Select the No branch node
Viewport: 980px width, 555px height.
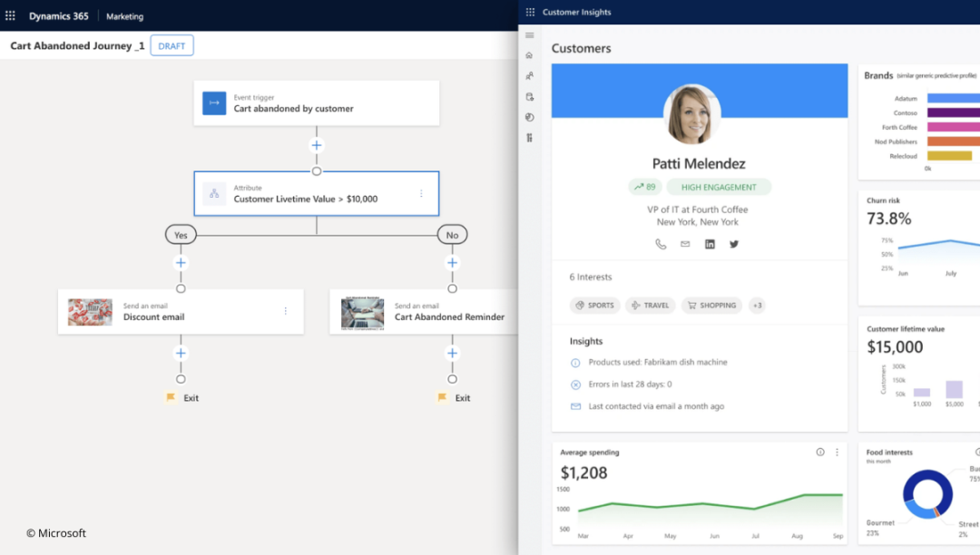pos(452,235)
